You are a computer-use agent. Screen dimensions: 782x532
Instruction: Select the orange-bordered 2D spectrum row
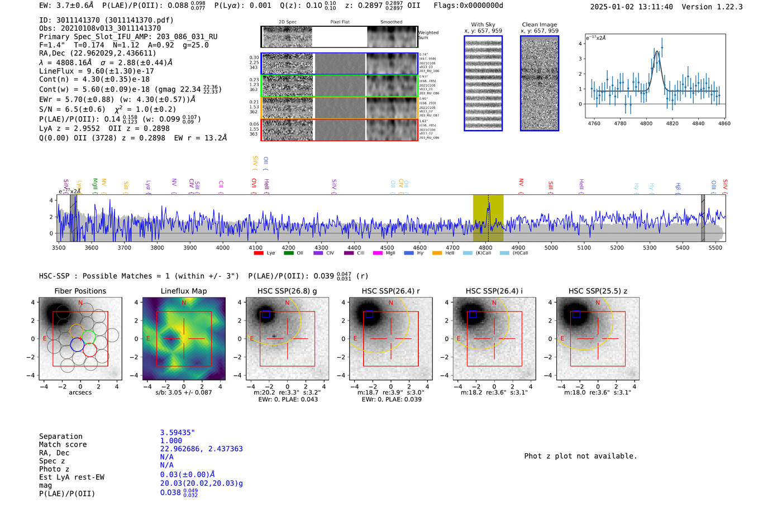click(340, 107)
